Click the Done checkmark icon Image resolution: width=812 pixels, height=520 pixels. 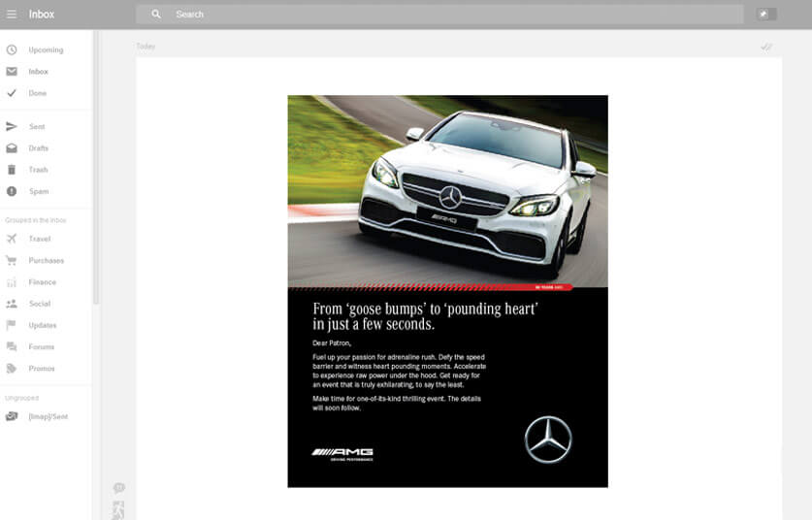pyautogui.click(x=12, y=93)
